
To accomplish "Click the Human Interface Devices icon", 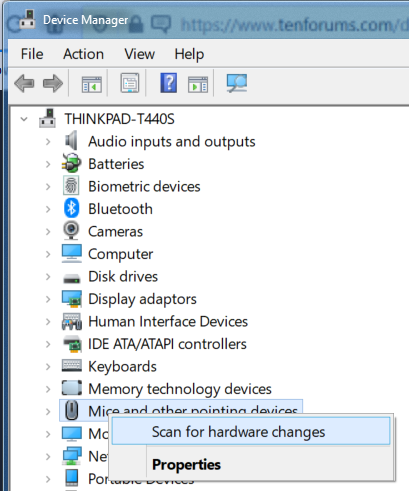I will pos(72,322).
